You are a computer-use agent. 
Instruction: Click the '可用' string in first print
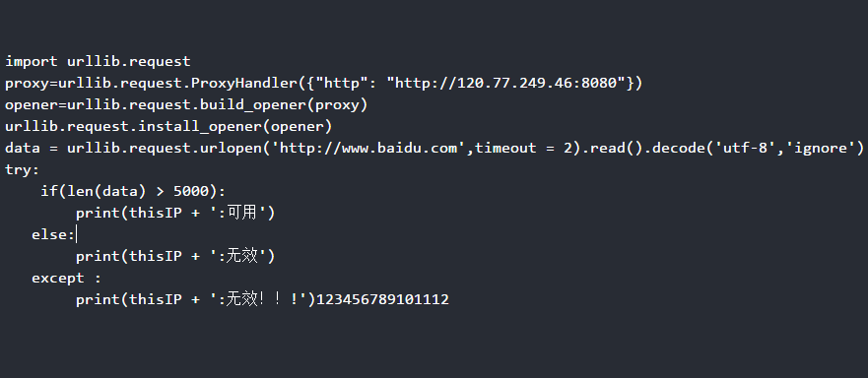click(x=242, y=213)
